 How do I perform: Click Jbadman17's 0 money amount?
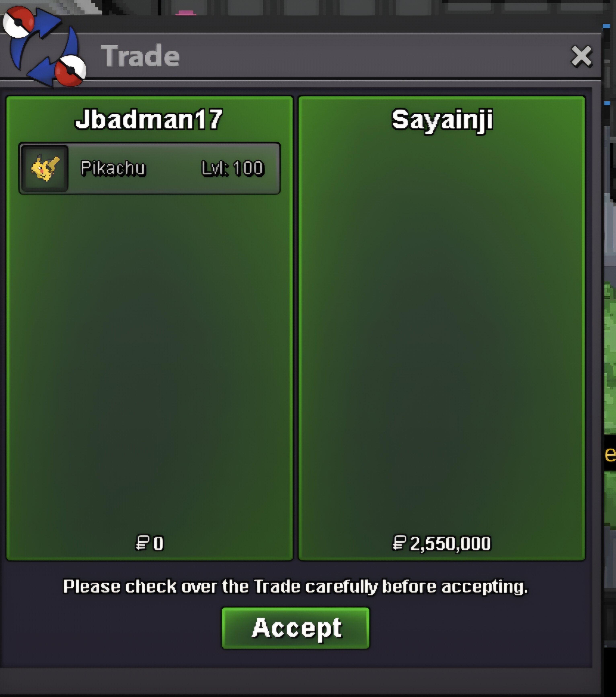tap(158, 543)
